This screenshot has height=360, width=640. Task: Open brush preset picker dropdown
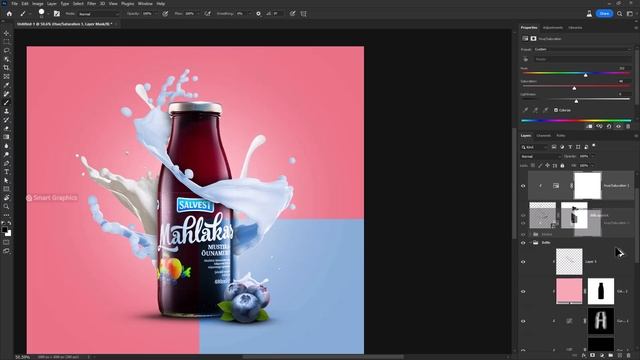pyautogui.click(x=48, y=14)
